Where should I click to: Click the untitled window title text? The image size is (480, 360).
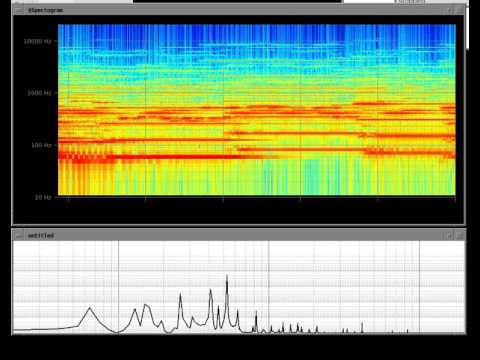tap(41, 236)
